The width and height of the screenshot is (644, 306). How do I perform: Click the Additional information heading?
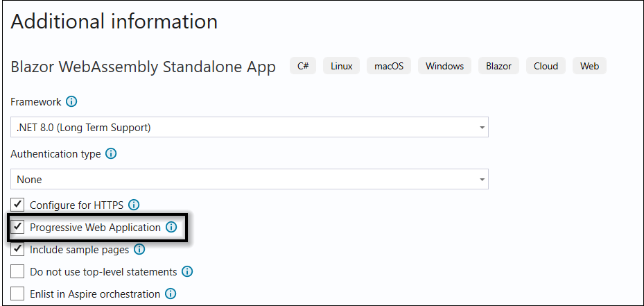(114, 22)
